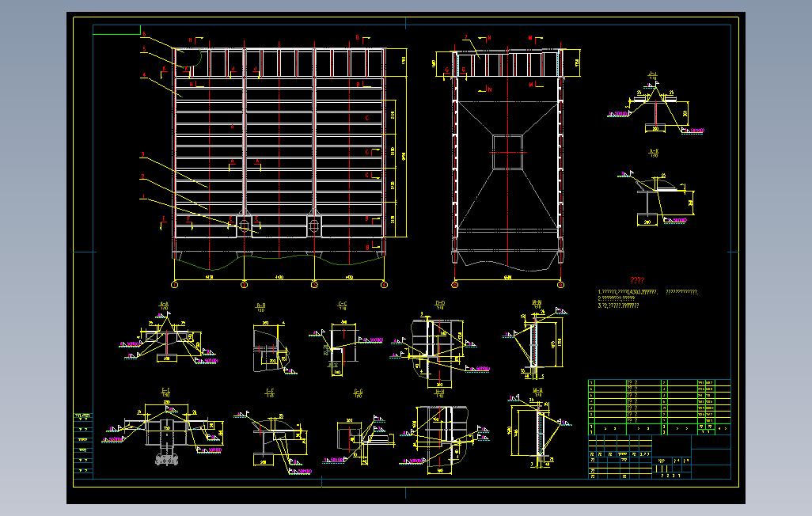Select red part callout number 4
Viewport: 812px width, 516px height.
pos(144,75)
